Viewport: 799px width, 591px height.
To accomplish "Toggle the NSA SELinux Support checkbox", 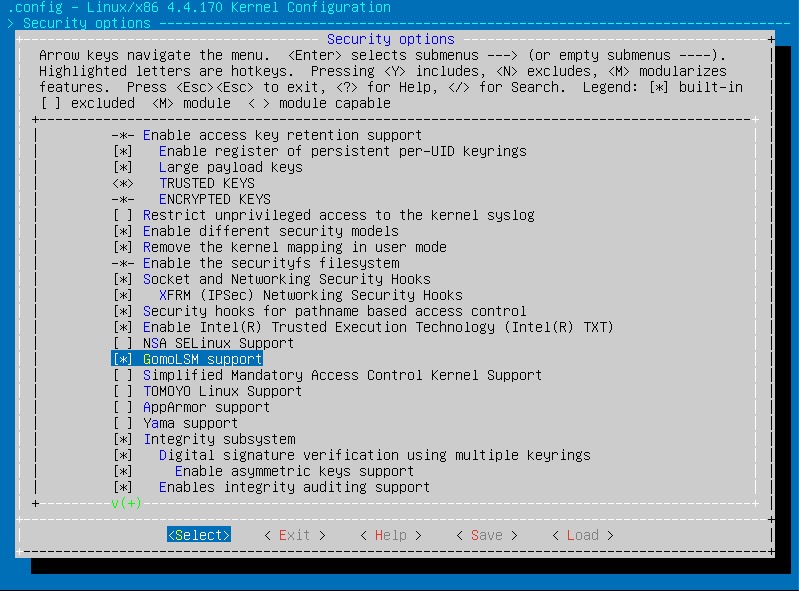I will (x=122, y=343).
